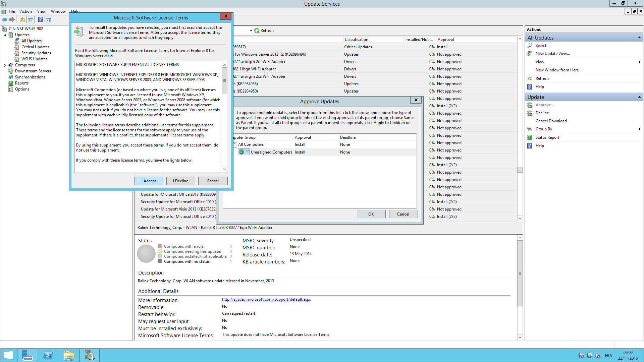Click the green Refresh icon above list
The height and width of the screenshot is (362, 644).
point(257,31)
